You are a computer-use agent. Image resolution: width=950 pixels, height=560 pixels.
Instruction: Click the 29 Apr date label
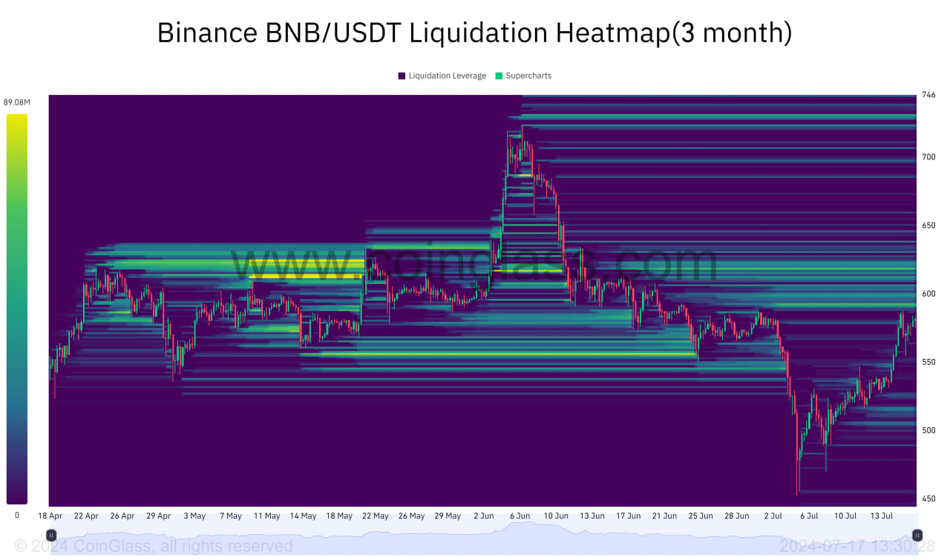click(158, 515)
